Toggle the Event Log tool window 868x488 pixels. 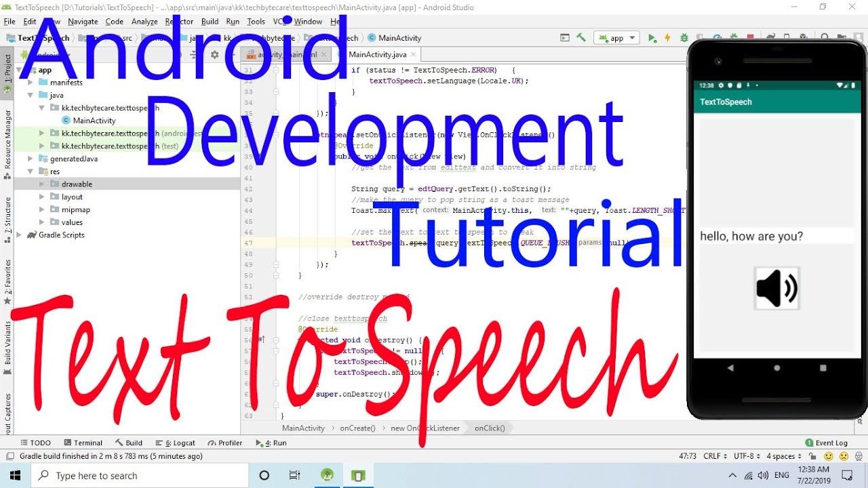click(x=827, y=443)
